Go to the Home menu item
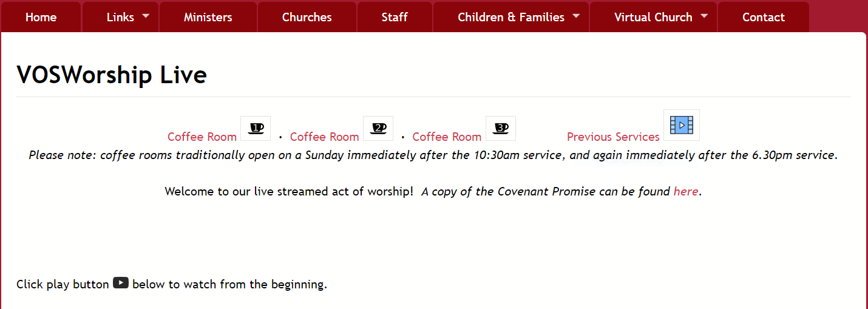The width and height of the screenshot is (868, 309). coord(41,17)
